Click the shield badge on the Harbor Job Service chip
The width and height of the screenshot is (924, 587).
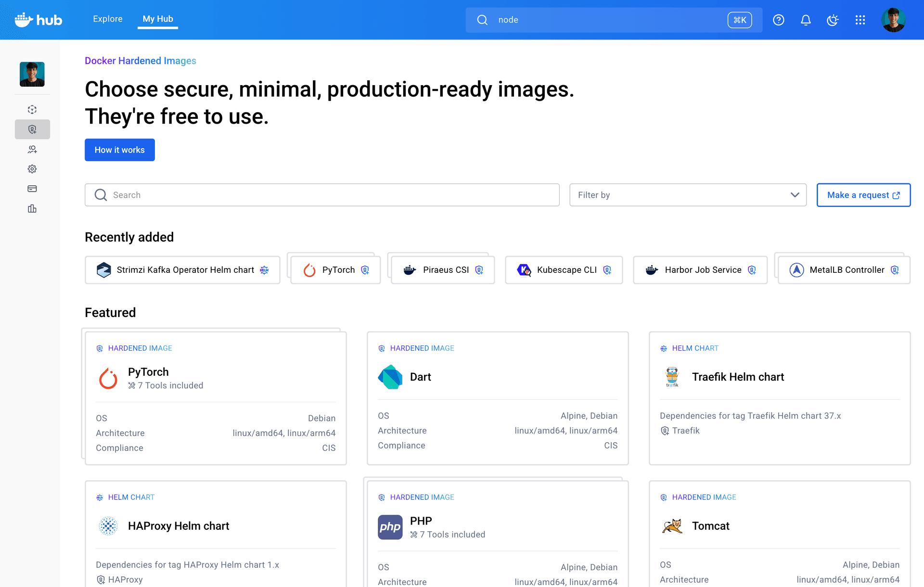(752, 270)
